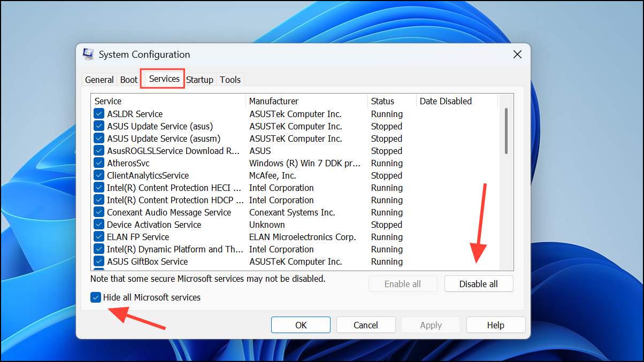Switch to the Boot tab
The width and height of the screenshot is (644, 362).
pos(128,79)
